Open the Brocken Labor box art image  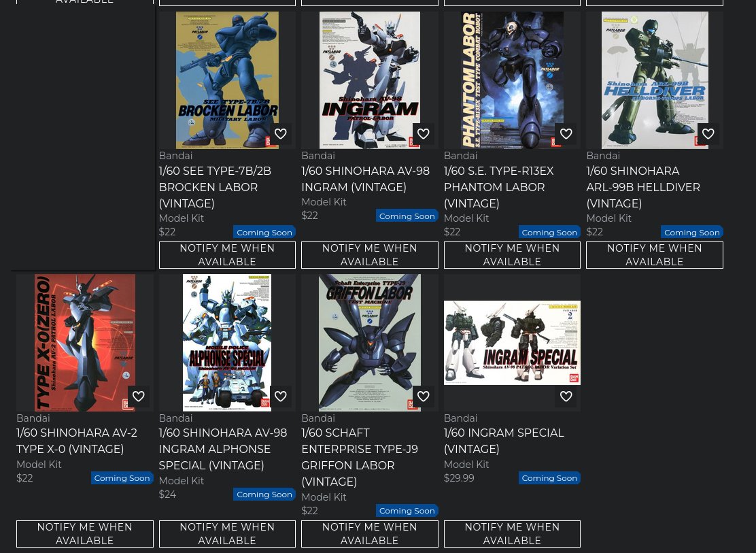(x=227, y=80)
